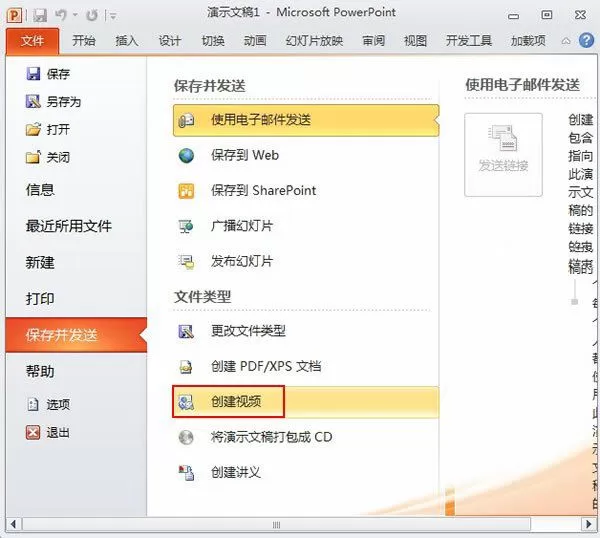Select 保存并发送 in the backstage menu

(76, 335)
